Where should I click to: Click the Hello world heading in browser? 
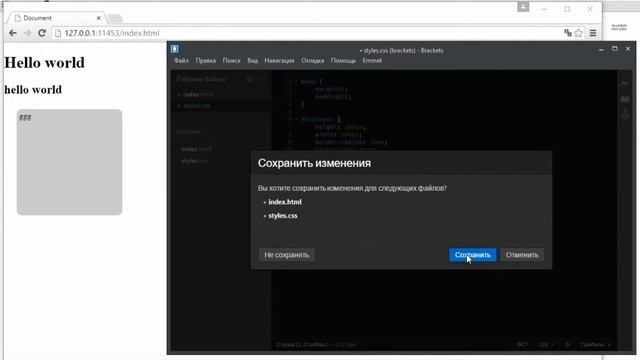44,62
